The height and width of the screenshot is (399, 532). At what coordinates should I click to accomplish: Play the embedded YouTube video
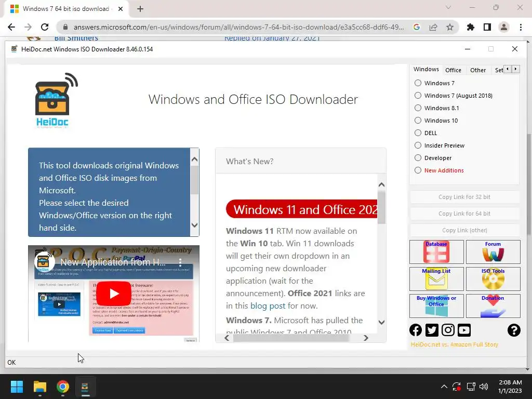pyautogui.click(x=114, y=294)
